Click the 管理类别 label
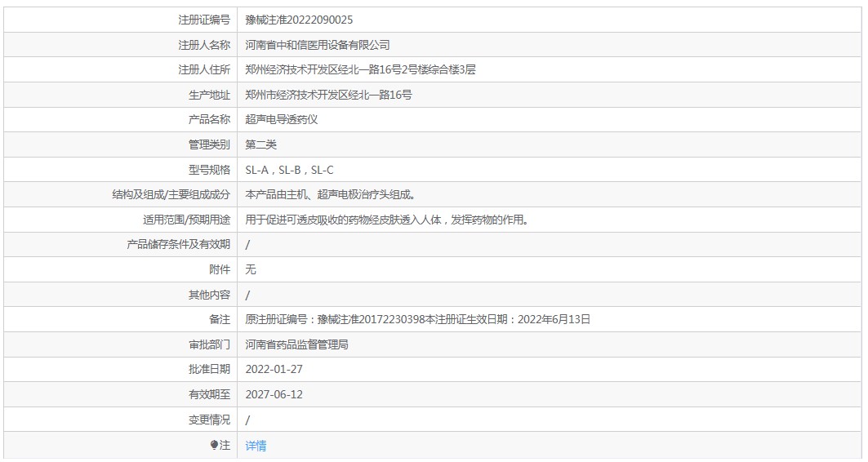The height and width of the screenshot is (462, 868). point(209,145)
